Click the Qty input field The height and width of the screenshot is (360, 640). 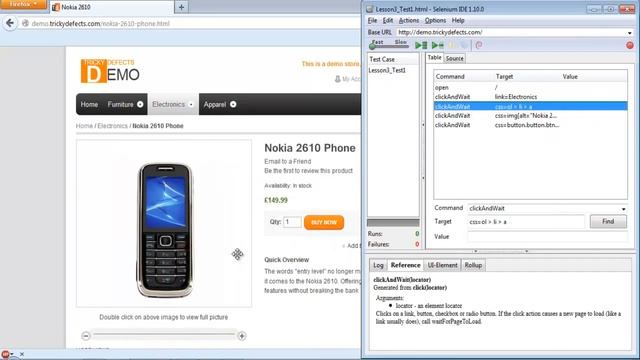click(x=292, y=222)
